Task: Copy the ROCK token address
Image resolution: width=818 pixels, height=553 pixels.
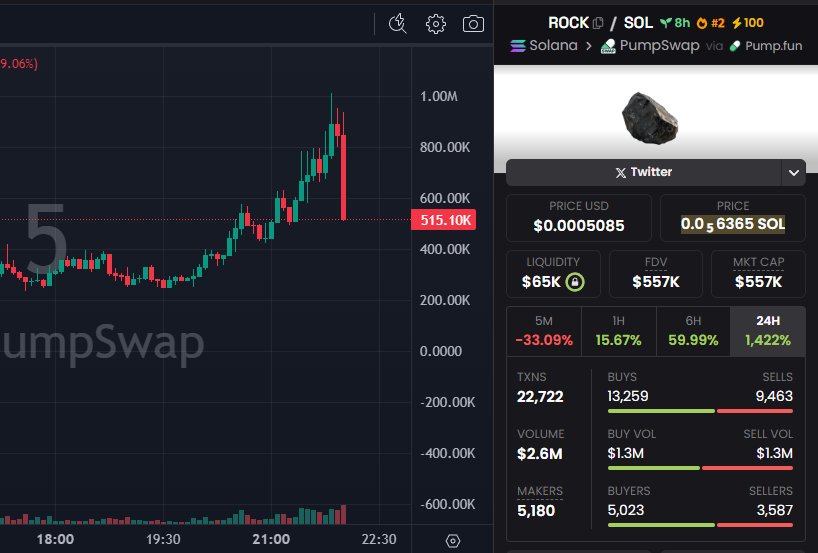Action: point(598,23)
